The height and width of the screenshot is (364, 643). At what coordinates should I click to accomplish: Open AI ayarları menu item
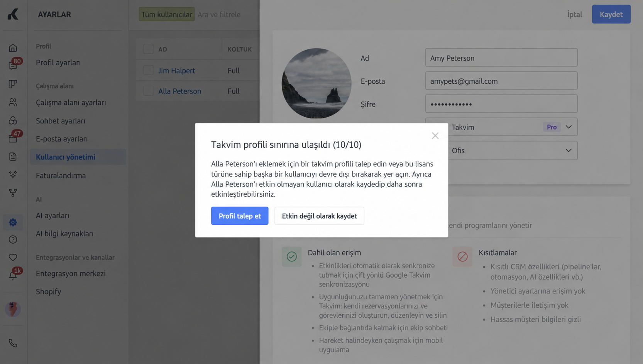pyautogui.click(x=52, y=216)
